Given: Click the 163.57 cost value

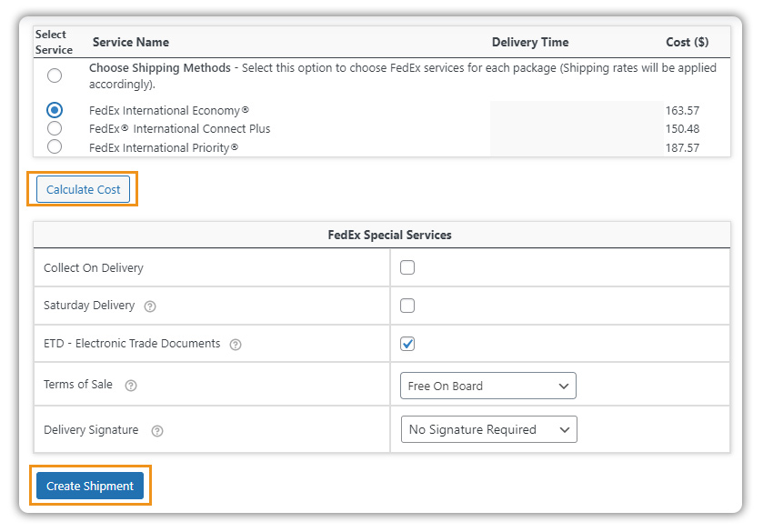Looking at the screenshot, I should (682, 110).
